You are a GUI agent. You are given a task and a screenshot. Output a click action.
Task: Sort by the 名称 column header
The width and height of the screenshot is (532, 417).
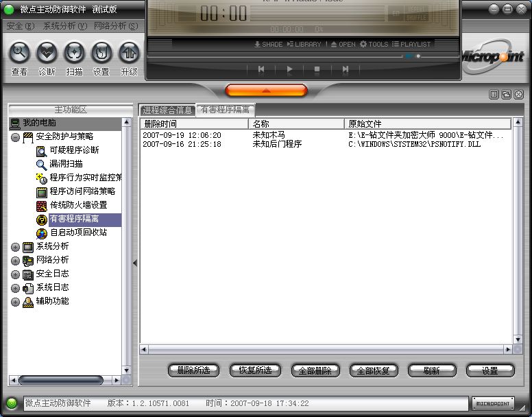pos(297,124)
